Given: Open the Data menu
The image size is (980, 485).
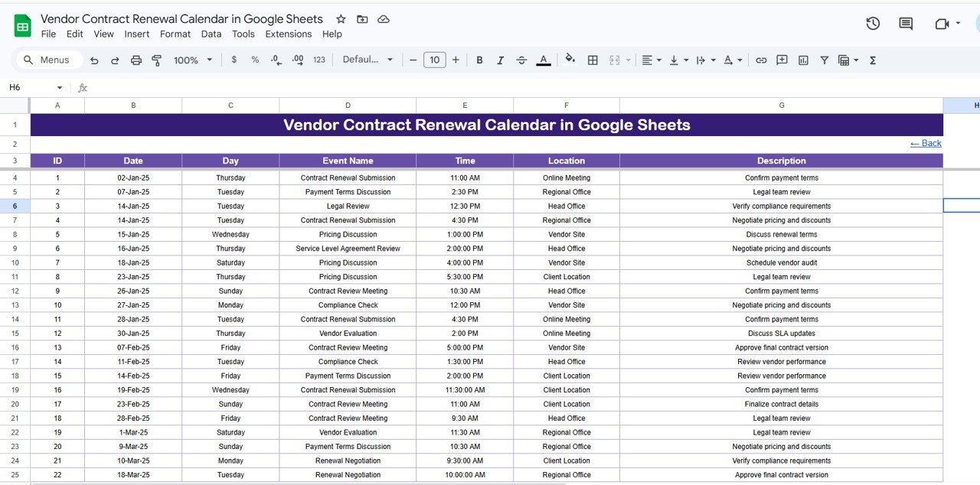Looking at the screenshot, I should click(x=211, y=34).
